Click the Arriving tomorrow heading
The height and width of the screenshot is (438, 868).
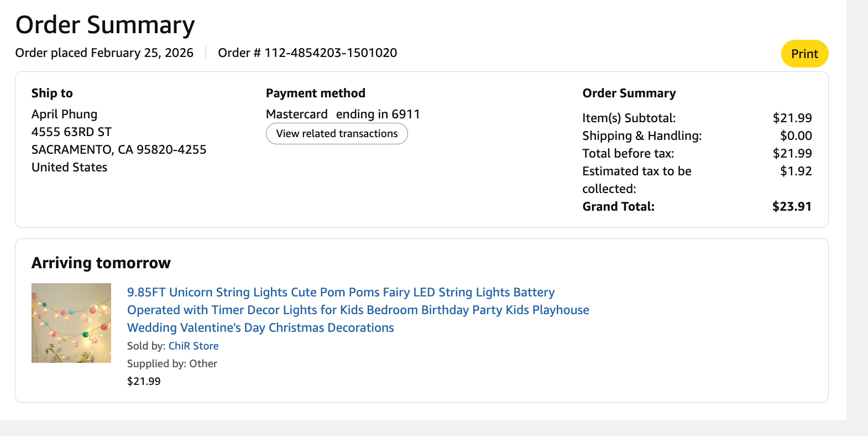(101, 263)
